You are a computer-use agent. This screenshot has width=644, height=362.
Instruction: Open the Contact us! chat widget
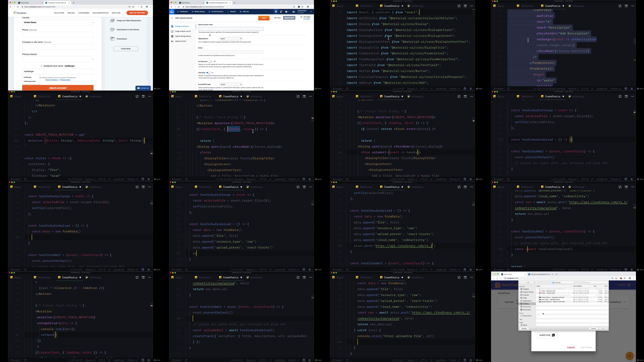143,88
